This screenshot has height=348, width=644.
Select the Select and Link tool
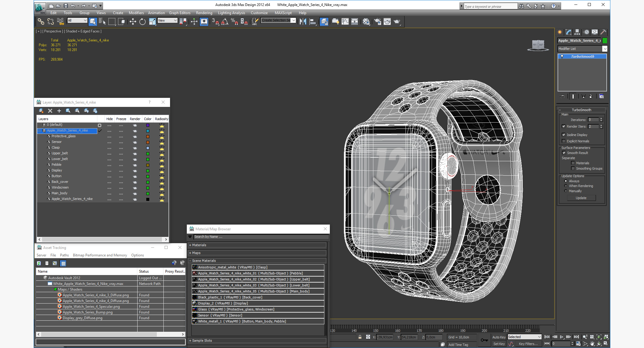click(x=41, y=22)
